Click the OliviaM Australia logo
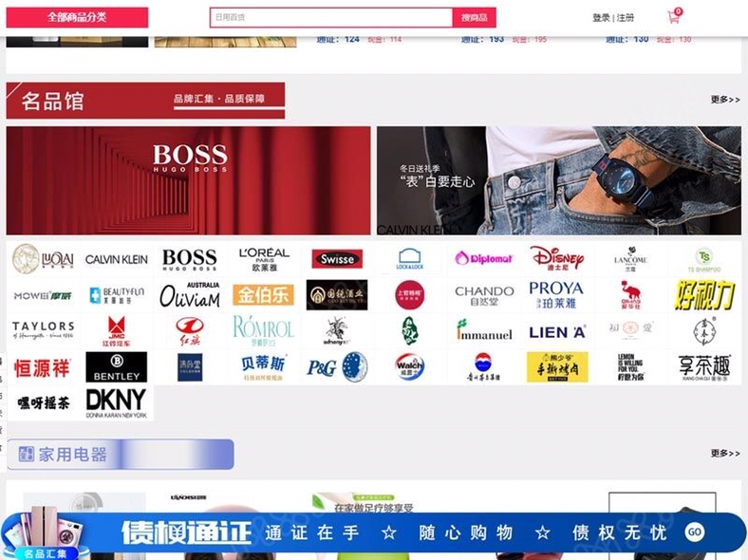The height and width of the screenshot is (560, 748). pyautogui.click(x=190, y=295)
